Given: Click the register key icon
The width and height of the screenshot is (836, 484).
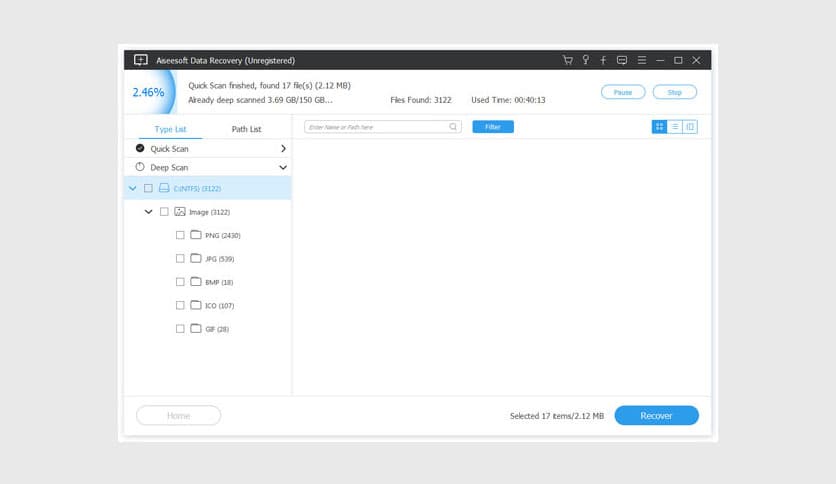Looking at the screenshot, I should (585, 60).
